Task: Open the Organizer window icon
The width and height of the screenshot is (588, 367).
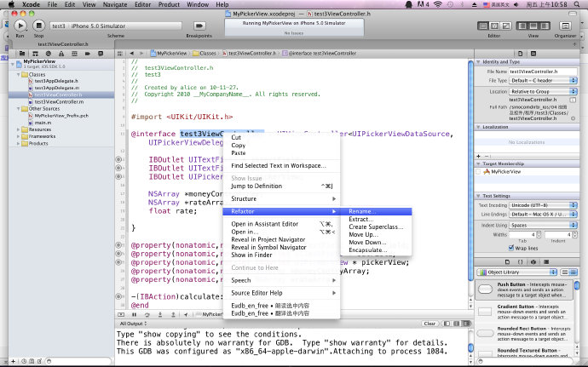Action: click(565, 26)
